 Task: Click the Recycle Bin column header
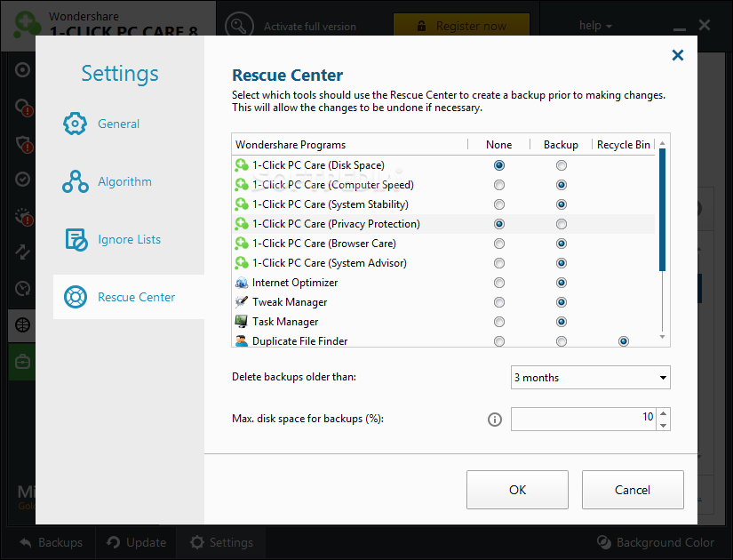[x=623, y=145]
